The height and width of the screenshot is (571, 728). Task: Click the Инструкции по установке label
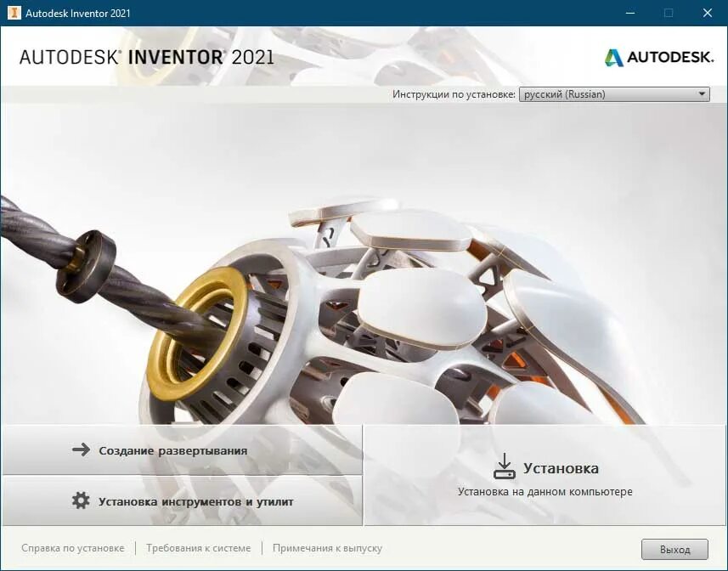pos(454,94)
